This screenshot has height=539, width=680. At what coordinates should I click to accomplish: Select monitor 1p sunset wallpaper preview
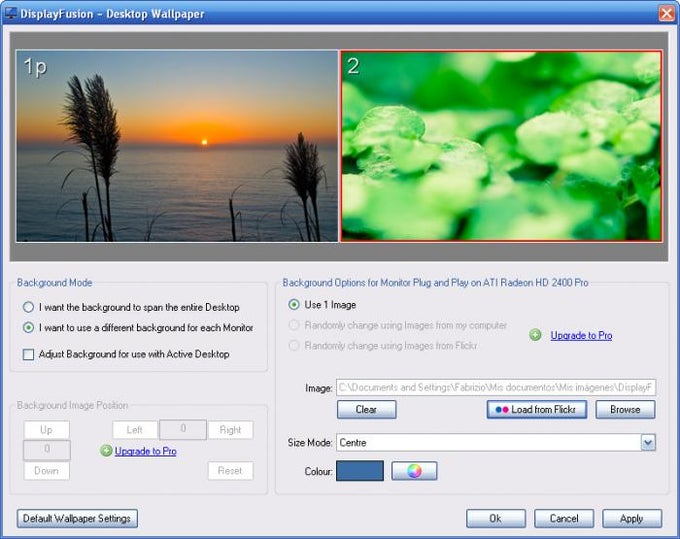(177, 146)
